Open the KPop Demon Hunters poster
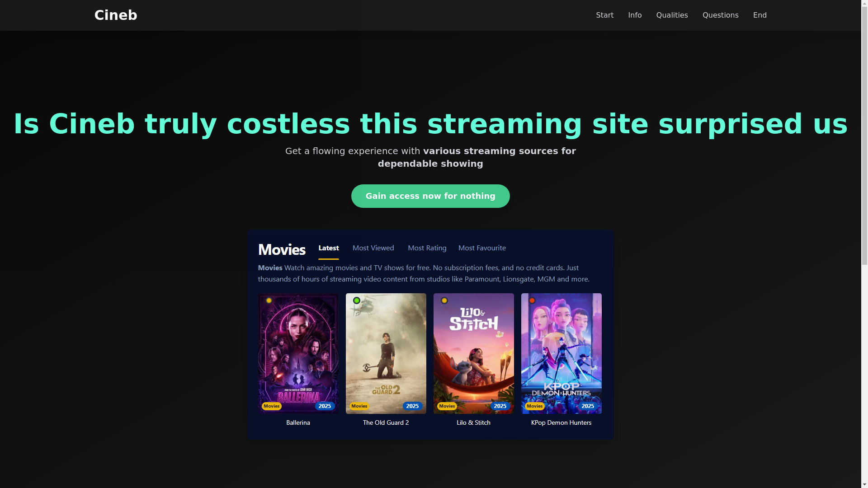This screenshot has height=488, width=868. click(561, 353)
